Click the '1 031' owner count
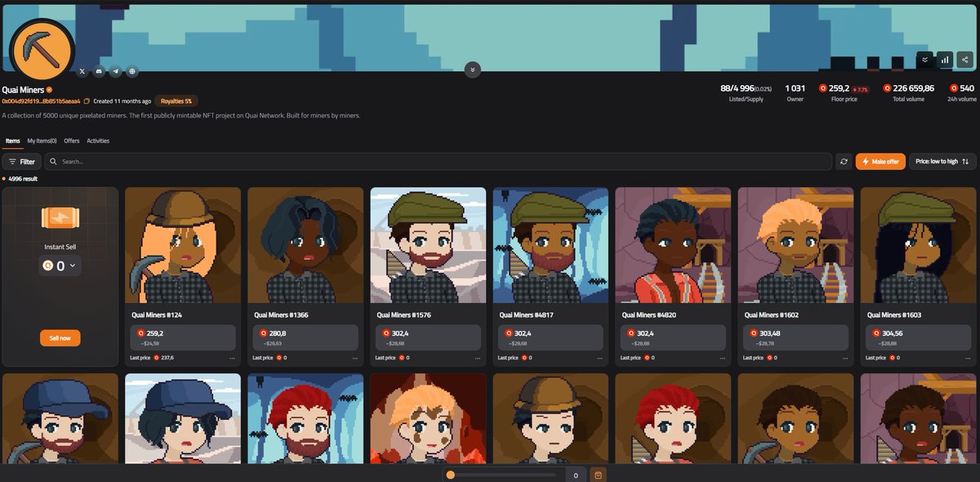 click(795, 88)
